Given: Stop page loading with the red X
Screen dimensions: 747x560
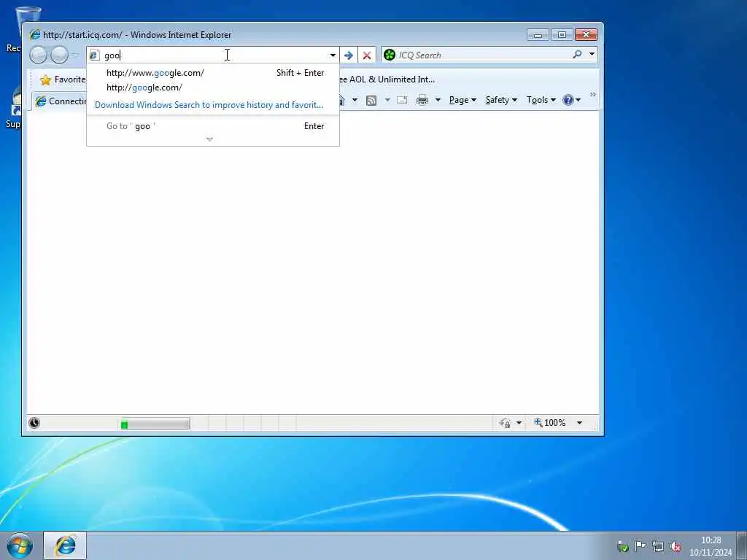Looking at the screenshot, I should [x=366, y=55].
